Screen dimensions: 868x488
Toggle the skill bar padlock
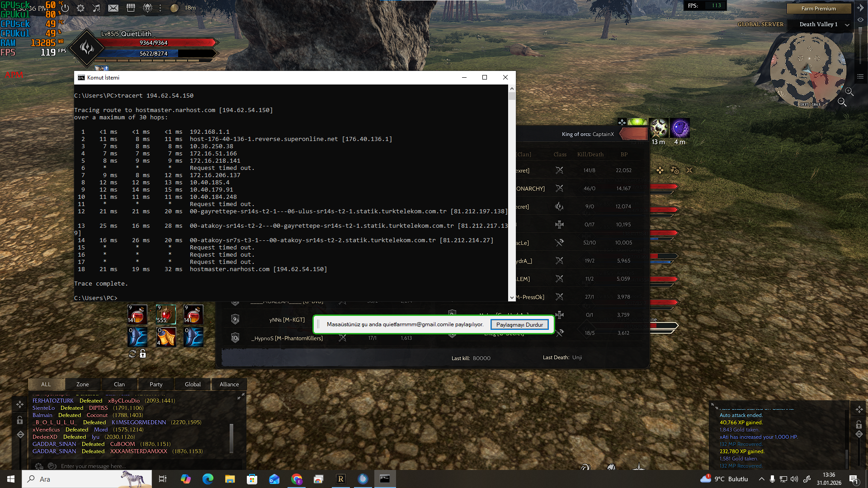coord(143,354)
